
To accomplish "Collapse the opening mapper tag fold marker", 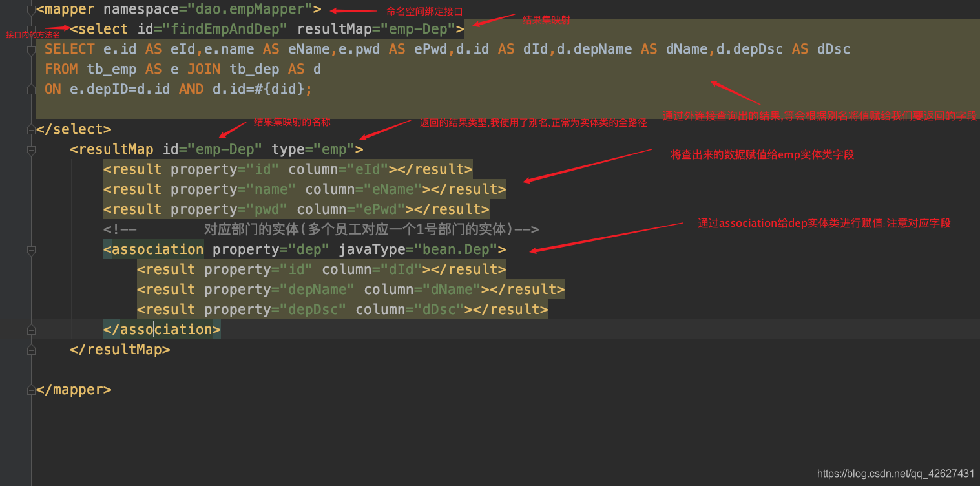I will pyautogui.click(x=30, y=10).
